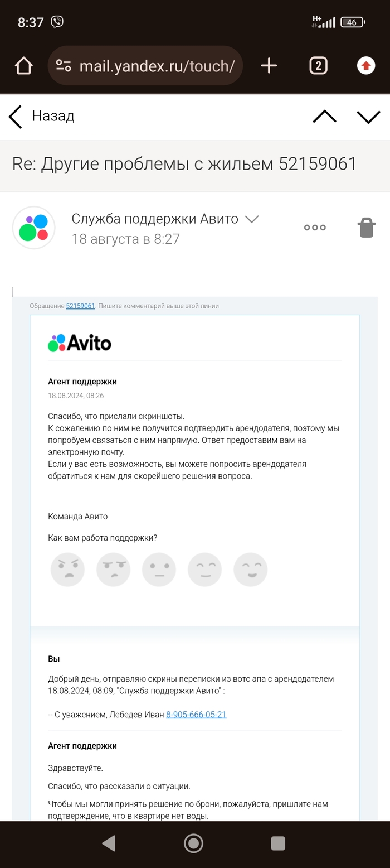The height and width of the screenshot is (868, 390).
Task: Tap the site settings icon in address bar
Action: pyautogui.click(x=64, y=66)
